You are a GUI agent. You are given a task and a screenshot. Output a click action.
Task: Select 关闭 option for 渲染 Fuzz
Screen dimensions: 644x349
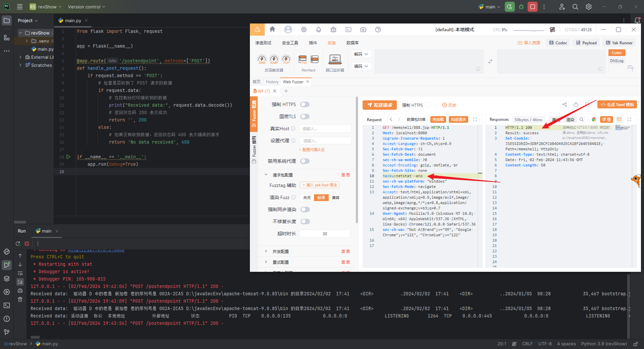307,198
